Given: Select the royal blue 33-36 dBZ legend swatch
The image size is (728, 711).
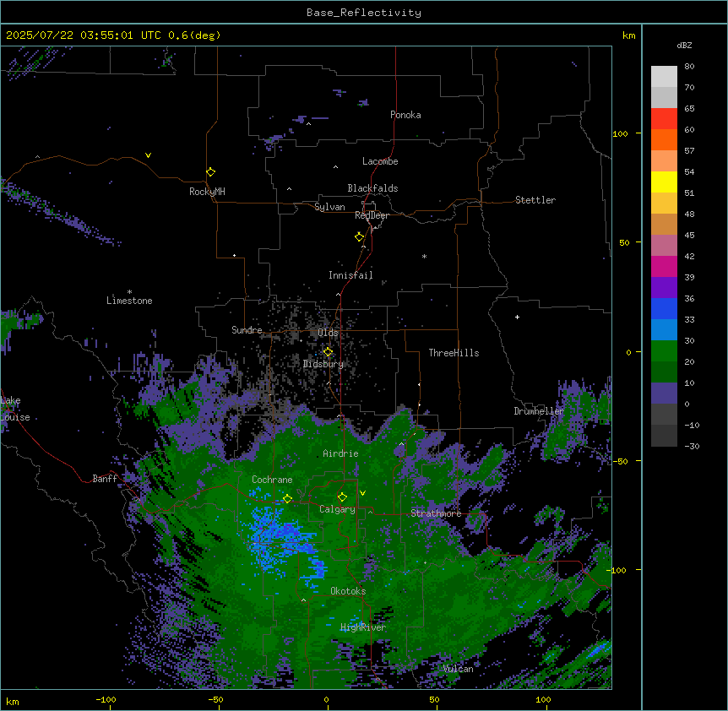Looking at the screenshot, I should (664, 309).
